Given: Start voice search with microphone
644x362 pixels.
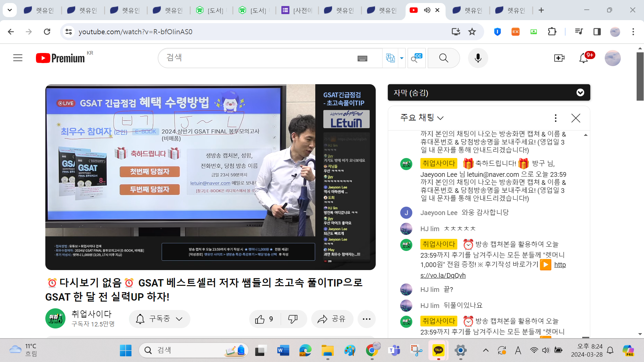Looking at the screenshot, I should click(x=478, y=58).
